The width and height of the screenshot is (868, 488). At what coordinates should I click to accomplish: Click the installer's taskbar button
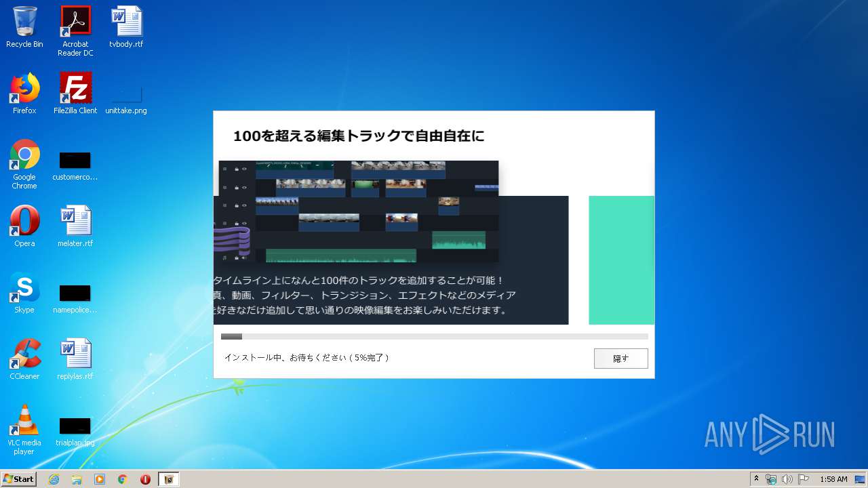[x=169, y=479]
